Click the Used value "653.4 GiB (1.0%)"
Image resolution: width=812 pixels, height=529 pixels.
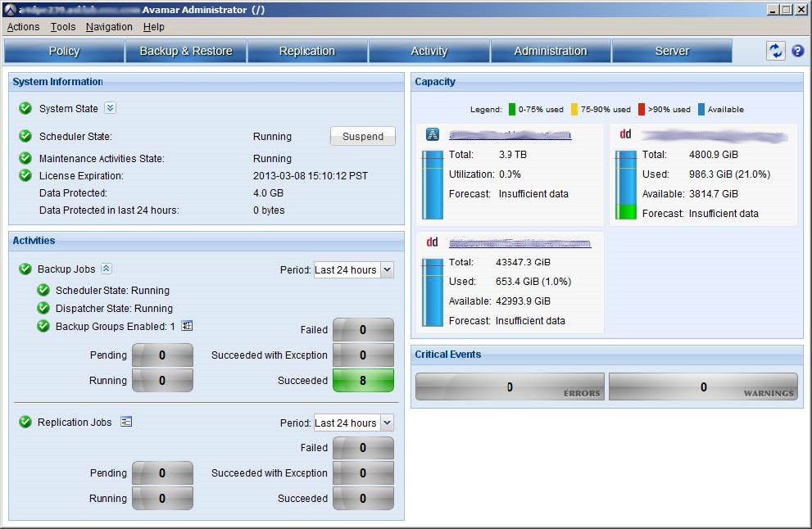point(533,281)
